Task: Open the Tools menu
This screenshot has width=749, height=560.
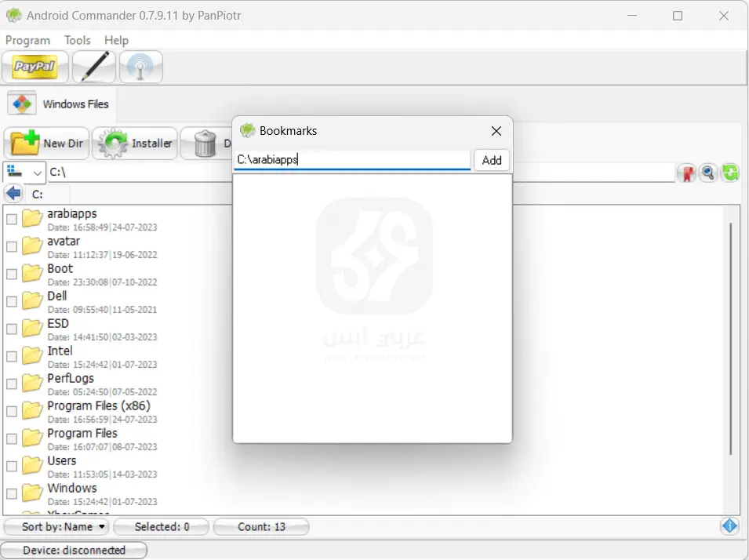Action: (x=77, y=40)
